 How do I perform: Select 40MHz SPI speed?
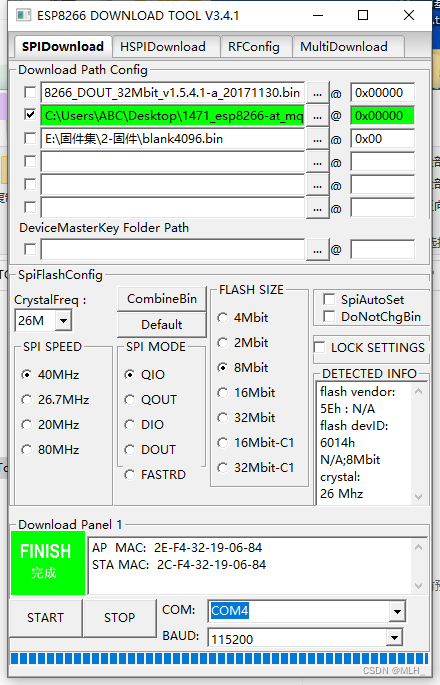click(50, 374)
